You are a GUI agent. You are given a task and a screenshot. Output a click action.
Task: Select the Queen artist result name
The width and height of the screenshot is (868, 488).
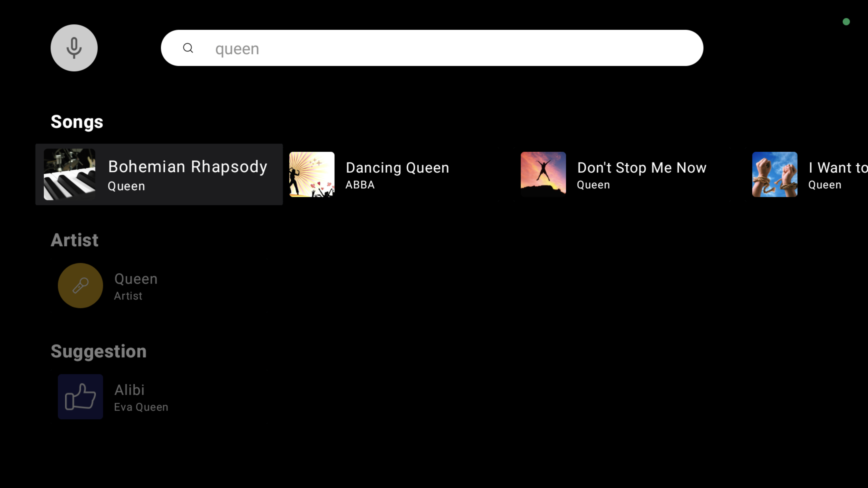(136, 279)
